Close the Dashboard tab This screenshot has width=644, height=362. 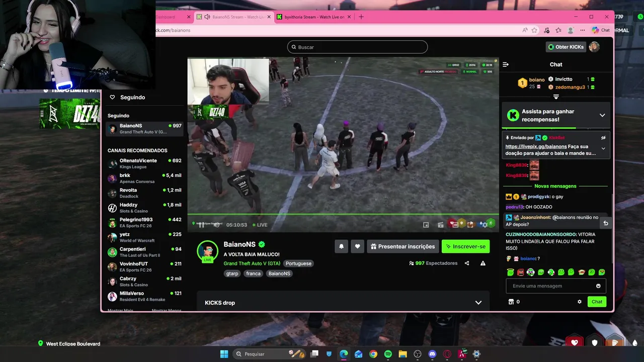[189, 17]
